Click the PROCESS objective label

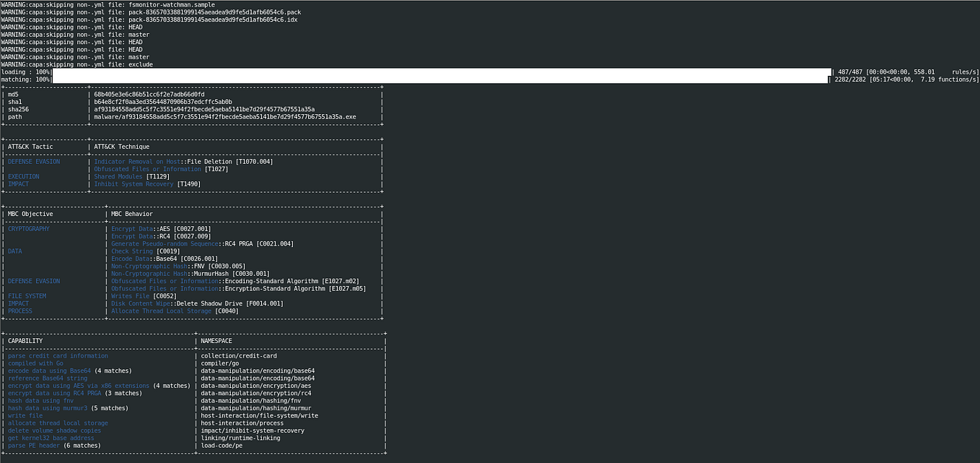tap(20, 311)
